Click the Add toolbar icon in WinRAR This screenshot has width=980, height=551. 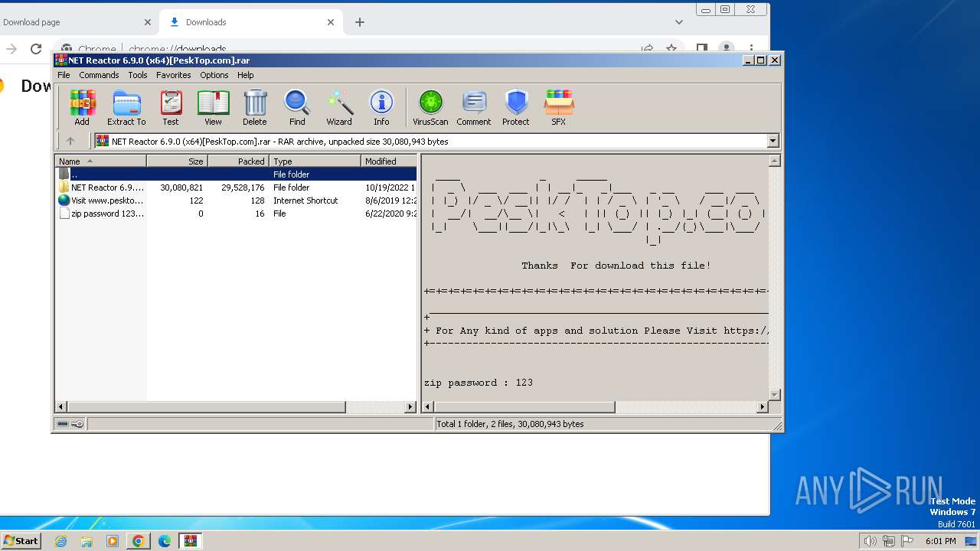[82, 107]
